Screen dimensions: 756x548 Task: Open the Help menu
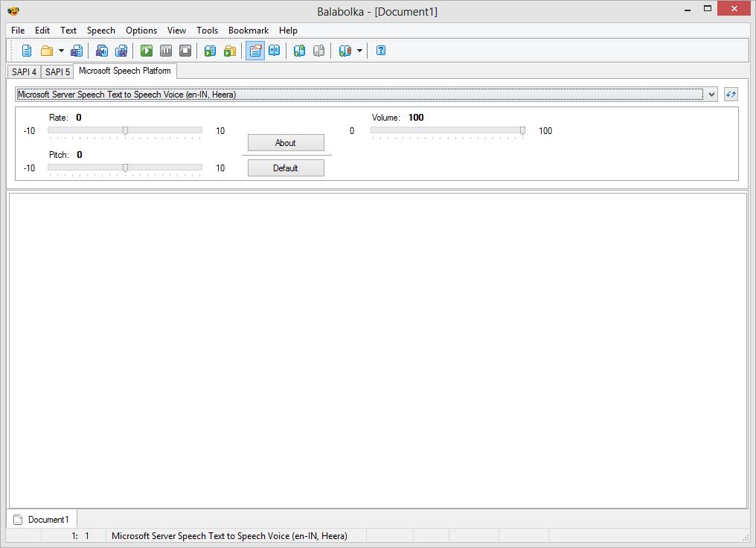[288, 31]
